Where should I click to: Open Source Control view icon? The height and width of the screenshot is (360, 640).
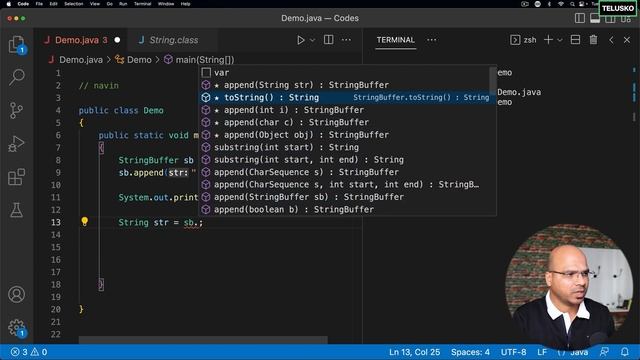tap(16, 110)
